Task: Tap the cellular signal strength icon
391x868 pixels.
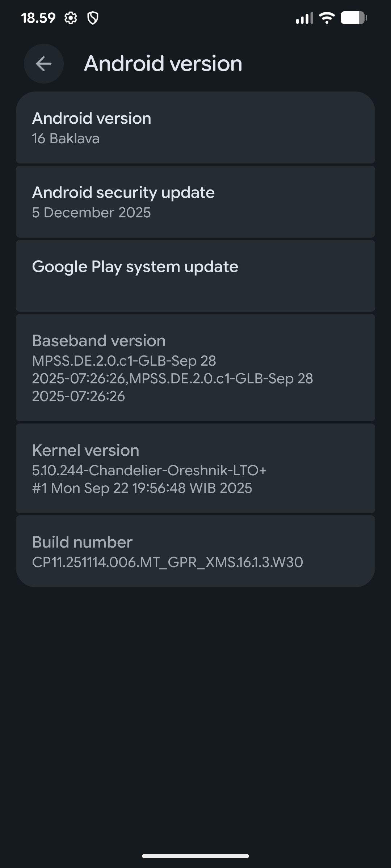Action: pos(304,18)
